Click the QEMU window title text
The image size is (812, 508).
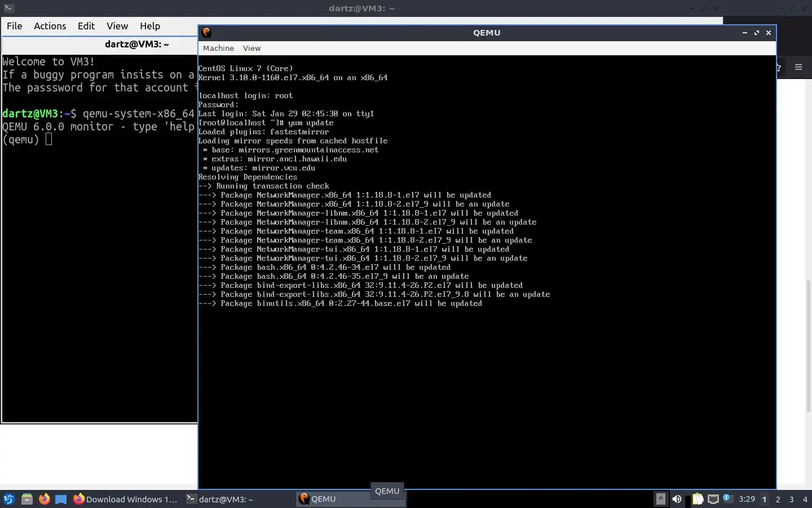tap(487, 33)
